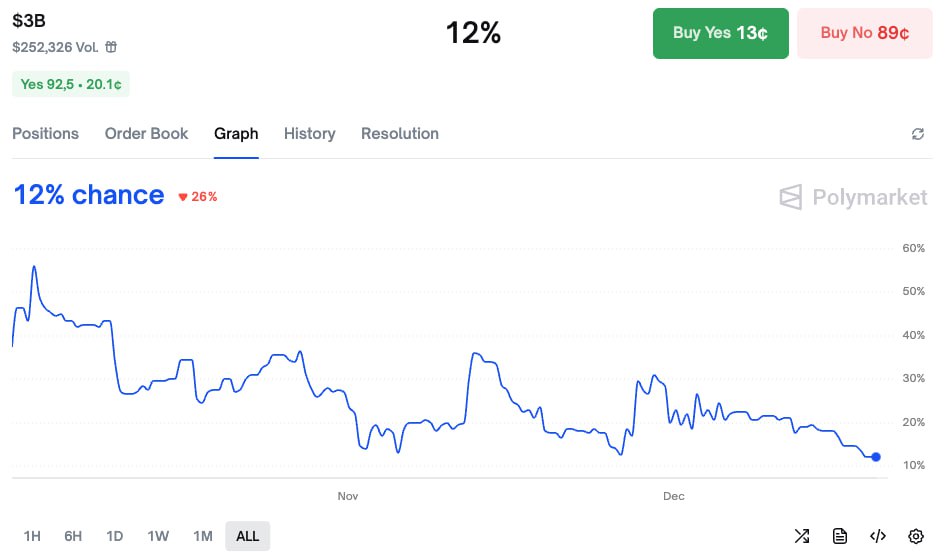This screenshot has height=558, width=950.
Task: Open the document export icon
Action: pyautogui.click(x=840, y=536)
